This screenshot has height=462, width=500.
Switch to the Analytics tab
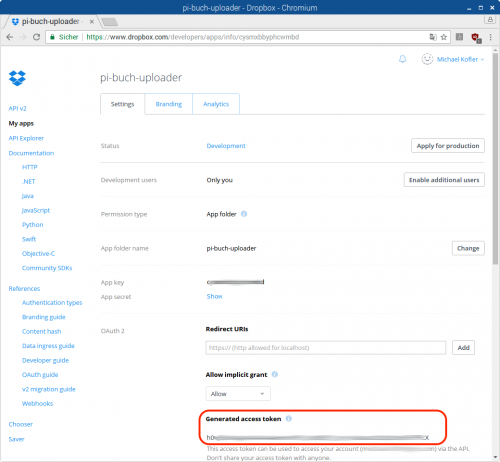pyautogui.click(x=216, y=104)
